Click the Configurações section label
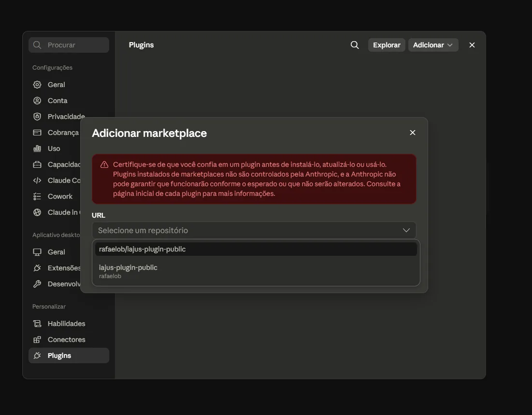The width and height of the screenshot is (532, 415). click(52, 68)
